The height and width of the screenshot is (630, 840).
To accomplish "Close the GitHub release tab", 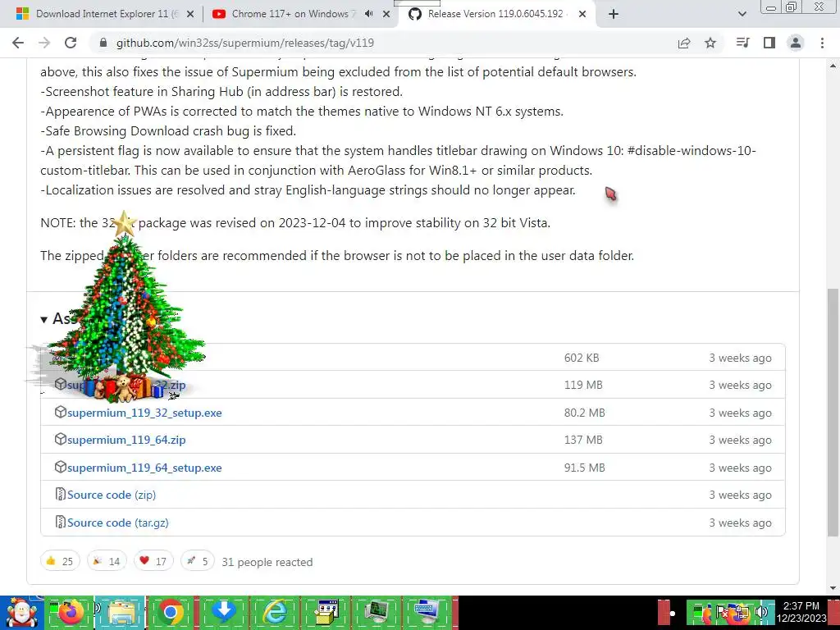I will pyautogui.click(x=583, y=15).
